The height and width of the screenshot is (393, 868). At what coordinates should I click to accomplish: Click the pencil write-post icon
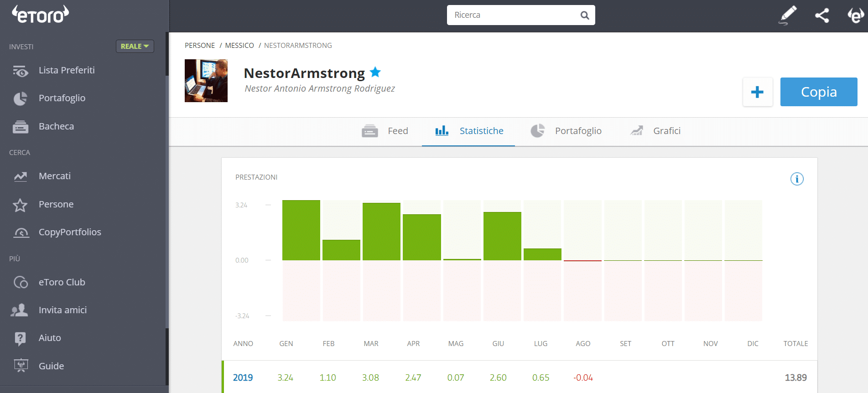pos(788,16)
